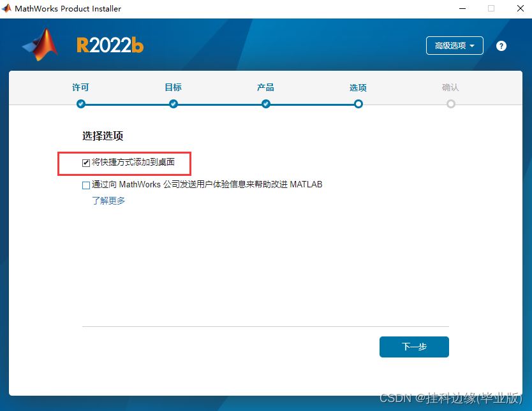Click the 目标 step checkmark circle
The image size is (532, 411).
[x=173, y=104]
